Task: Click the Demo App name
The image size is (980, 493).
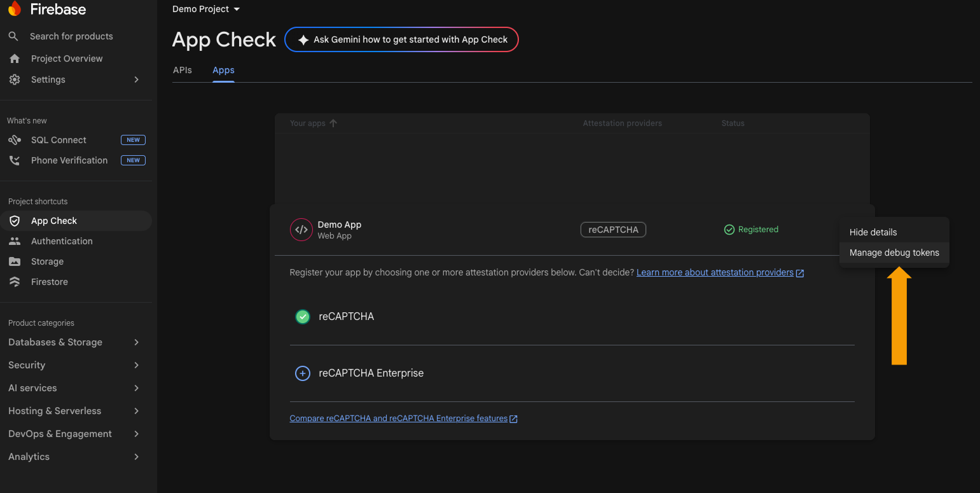Action: [x=339, y=225]
